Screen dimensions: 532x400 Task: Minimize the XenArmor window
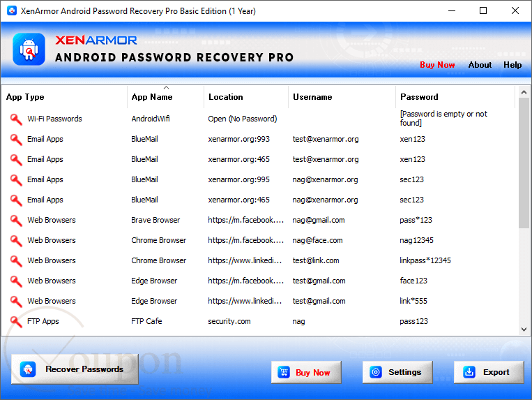coord(452,11)
